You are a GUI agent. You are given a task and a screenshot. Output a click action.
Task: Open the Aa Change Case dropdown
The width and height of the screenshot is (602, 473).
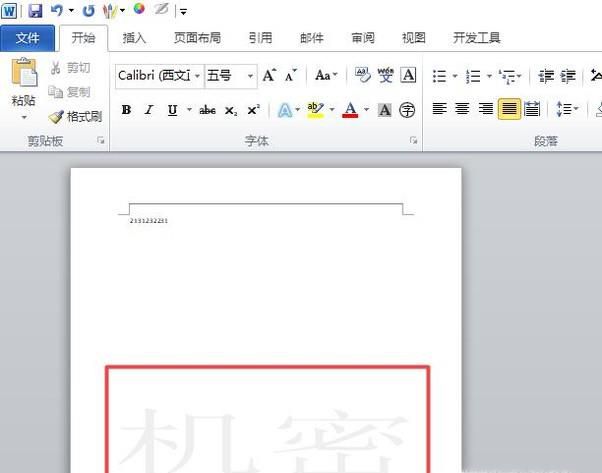point(326,75)
